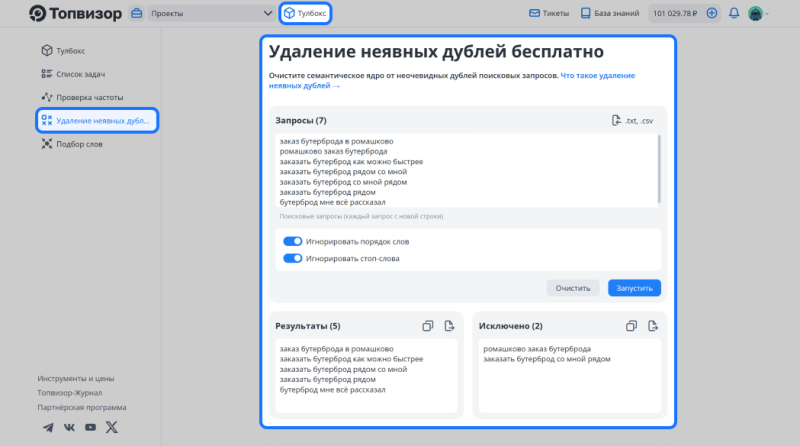The image size is (800, 446).
Task: Click the Исключено text box
Action: (569, 376)
